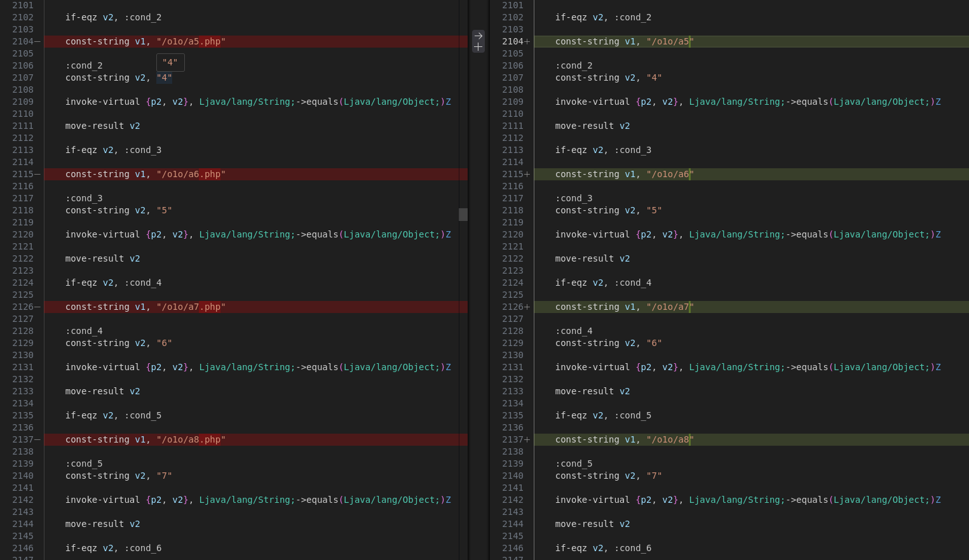The width and height of the screenshot is (969, 560).
Task: Click removed line "/o1o/a8.php" in left pane
Action: (x=256, y=439)
